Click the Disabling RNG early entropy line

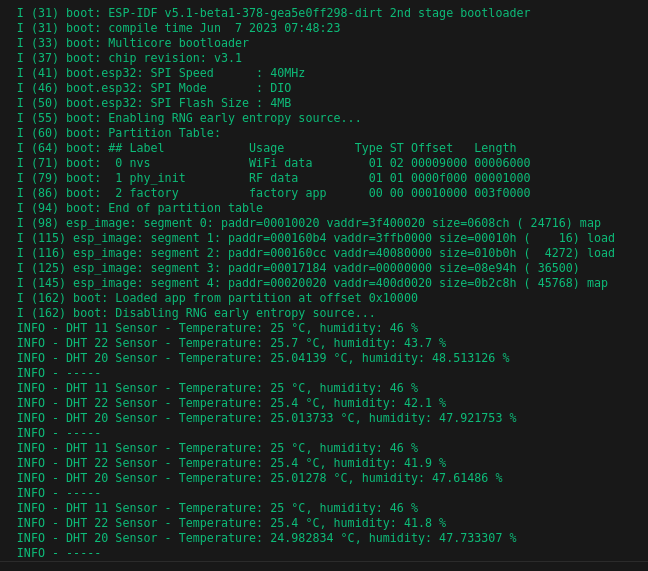[x=196, y=313]
